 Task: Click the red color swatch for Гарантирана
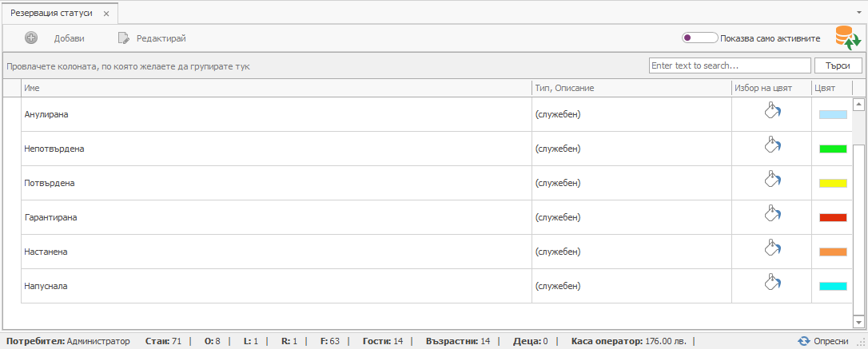coord(833,217)
